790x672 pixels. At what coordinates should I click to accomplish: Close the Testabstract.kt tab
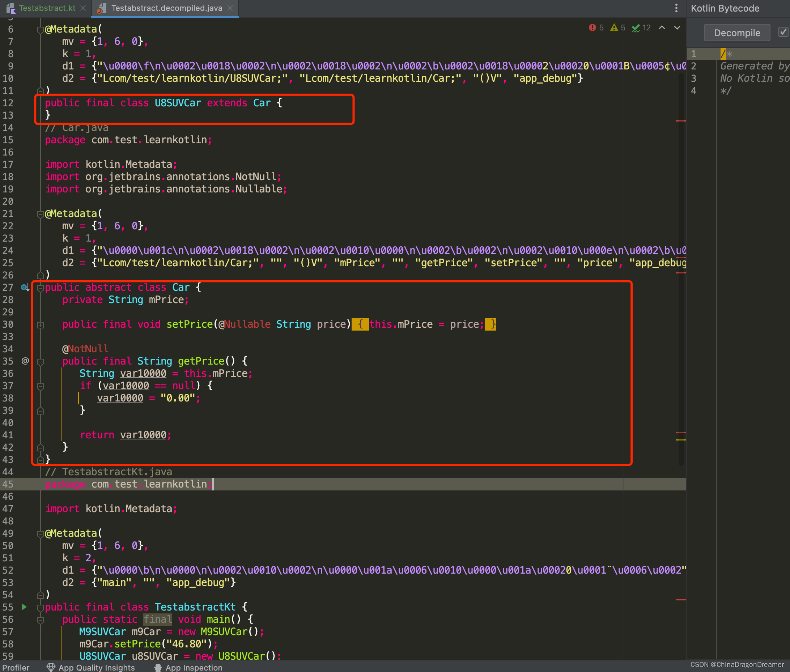pyautogui.click(x=83, y=8)
